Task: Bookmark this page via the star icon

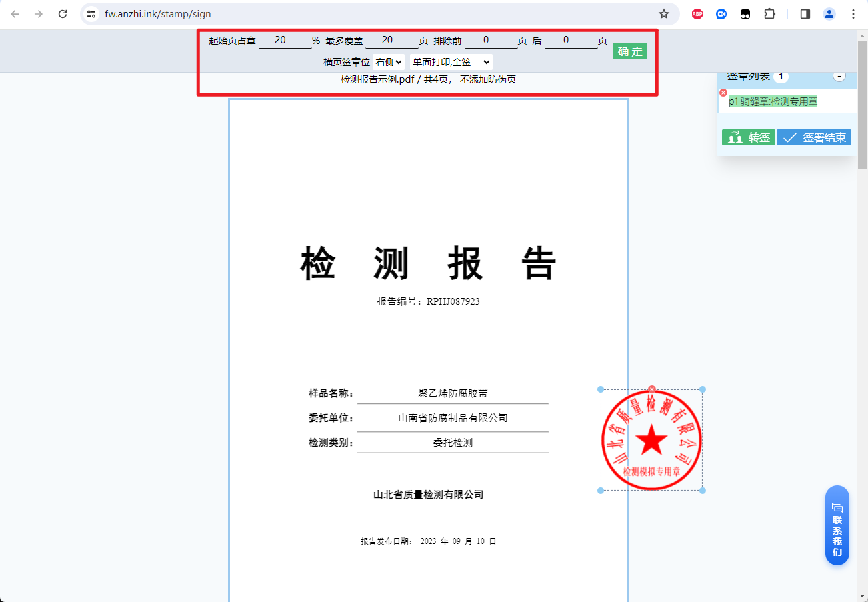Action: pos(664,13)
